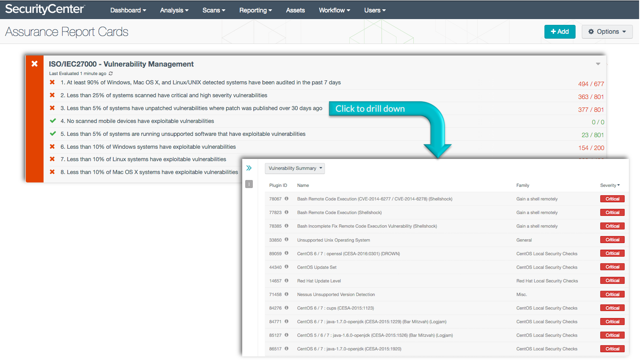Screen dimensions: 640x364
Task: Open the Users menu
Action: coord(375,10)
